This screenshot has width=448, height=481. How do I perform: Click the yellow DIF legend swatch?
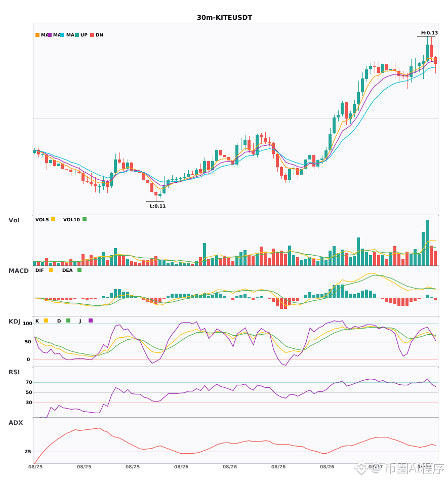(x=51, y=270)
